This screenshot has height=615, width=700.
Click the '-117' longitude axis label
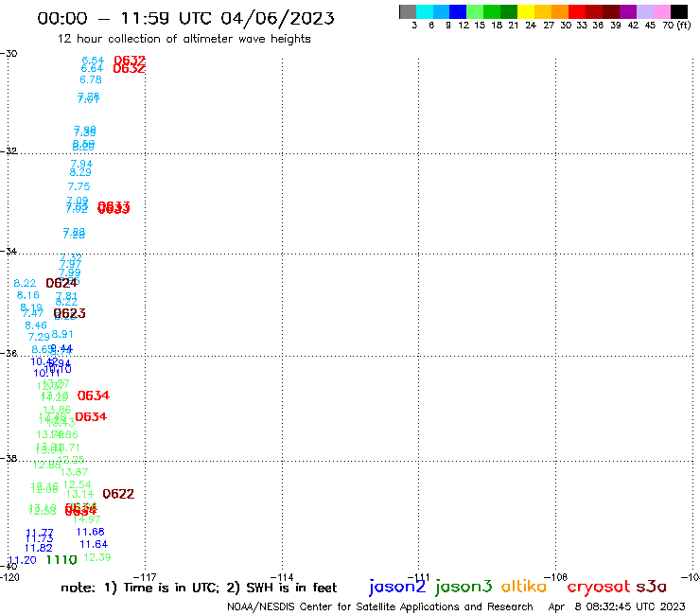click(x=145, y=577)
